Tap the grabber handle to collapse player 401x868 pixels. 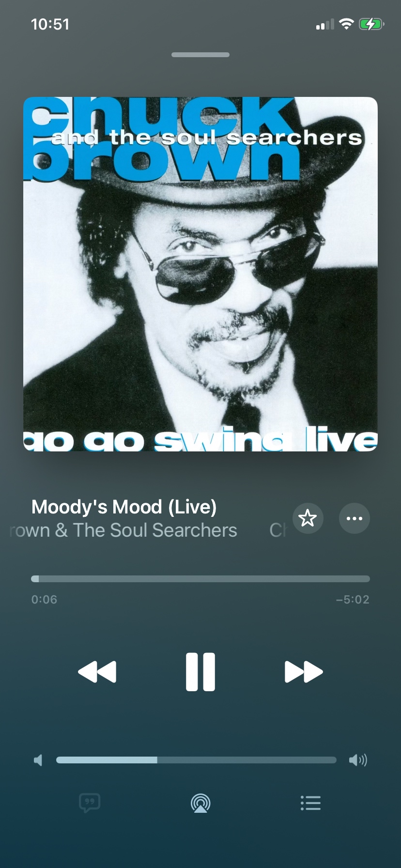click(x=200, y=55)
